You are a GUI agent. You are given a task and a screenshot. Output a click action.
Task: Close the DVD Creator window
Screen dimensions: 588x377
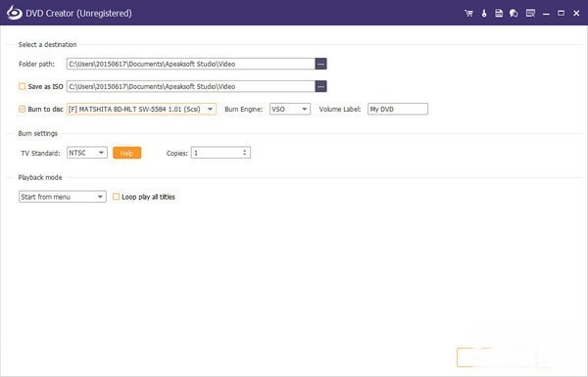pos(576,14)
